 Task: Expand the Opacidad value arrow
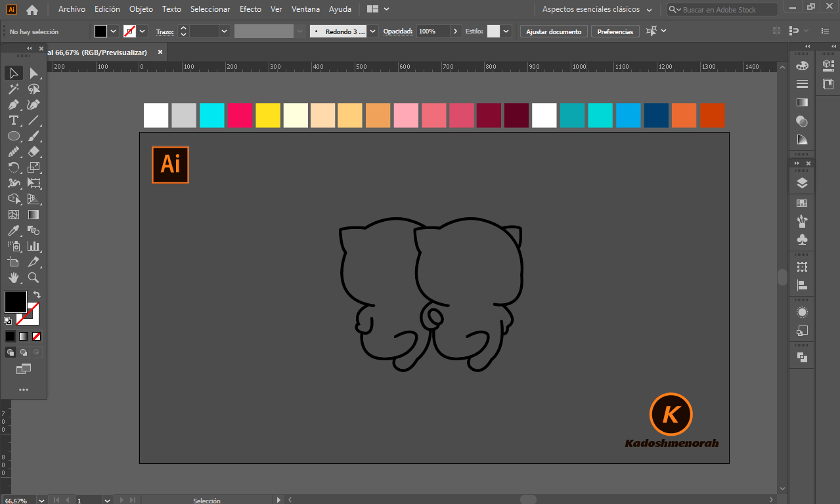click(x=455, y=31)
